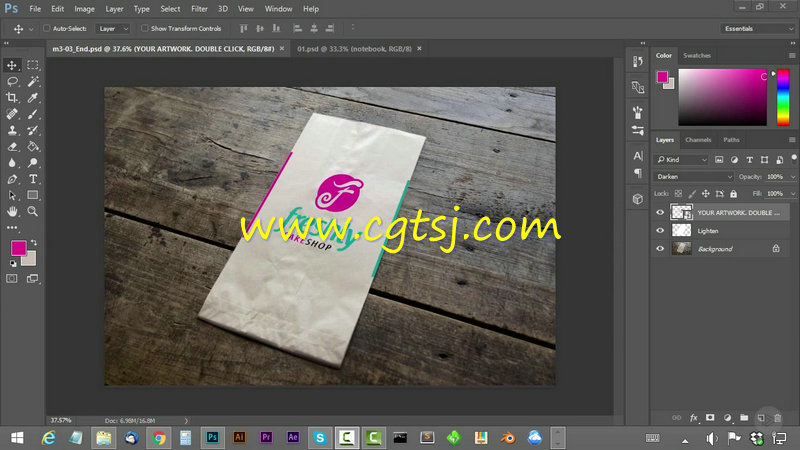Select the History Brush tool

[33, 131]
